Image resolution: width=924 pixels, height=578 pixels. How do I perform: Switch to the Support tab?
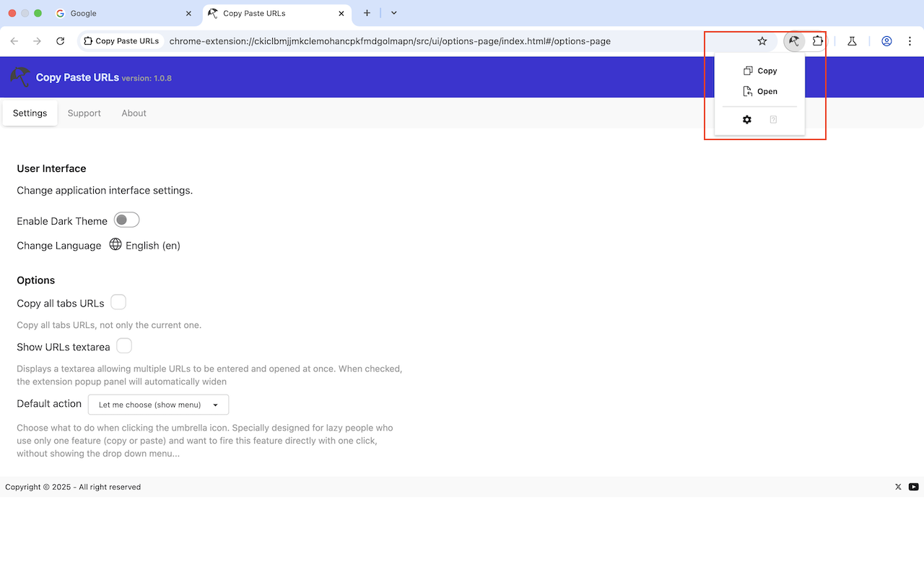(84, 113)
